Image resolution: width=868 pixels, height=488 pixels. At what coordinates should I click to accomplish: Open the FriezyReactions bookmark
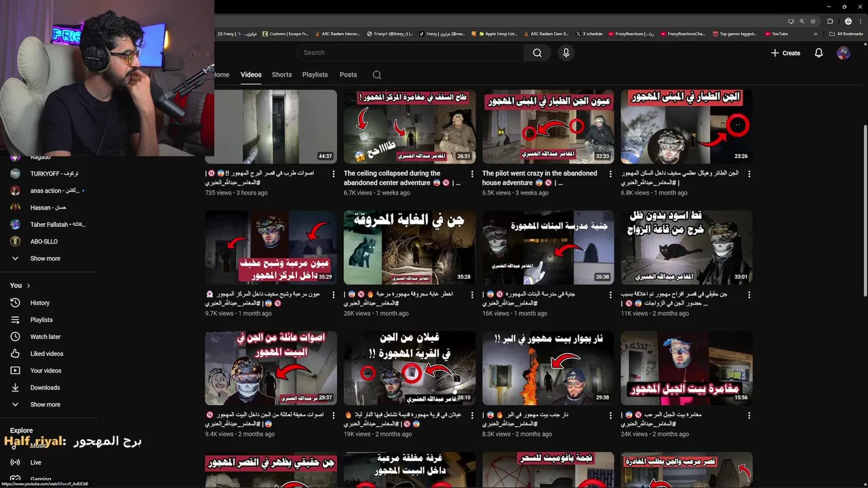coord(631,34)
